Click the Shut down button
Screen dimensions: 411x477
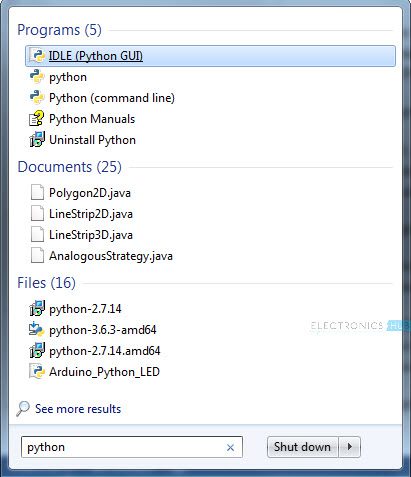[x=302, y=447]
